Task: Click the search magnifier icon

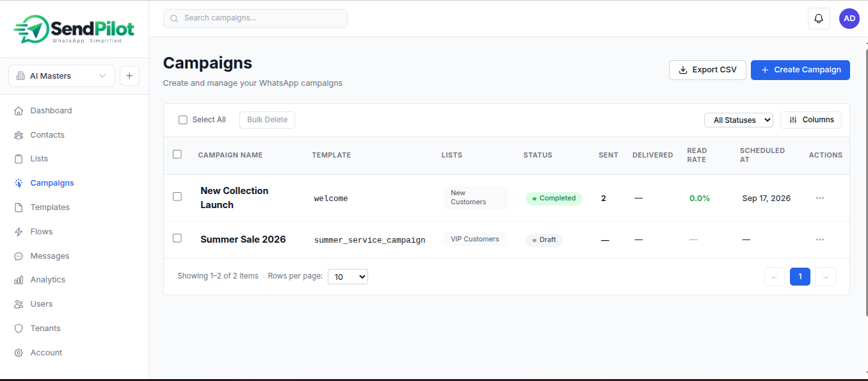Action: [x=174, y=19]
